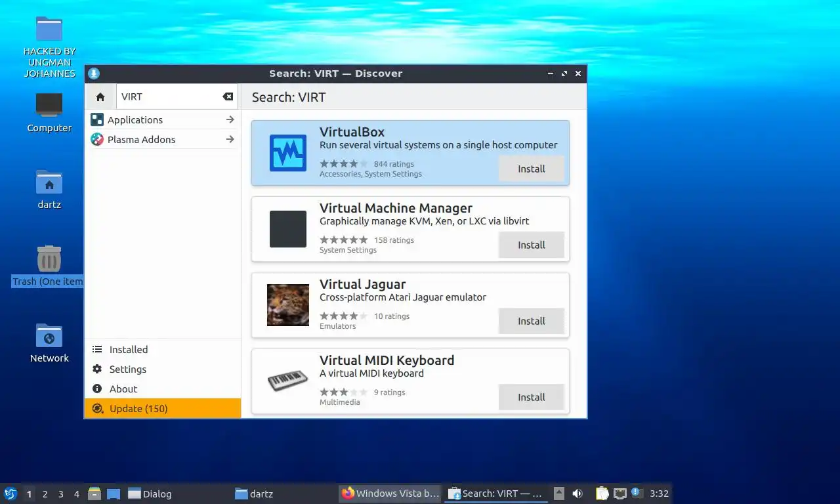
Task: Click the 158 ratings text
Action: [x=394, y=240]
